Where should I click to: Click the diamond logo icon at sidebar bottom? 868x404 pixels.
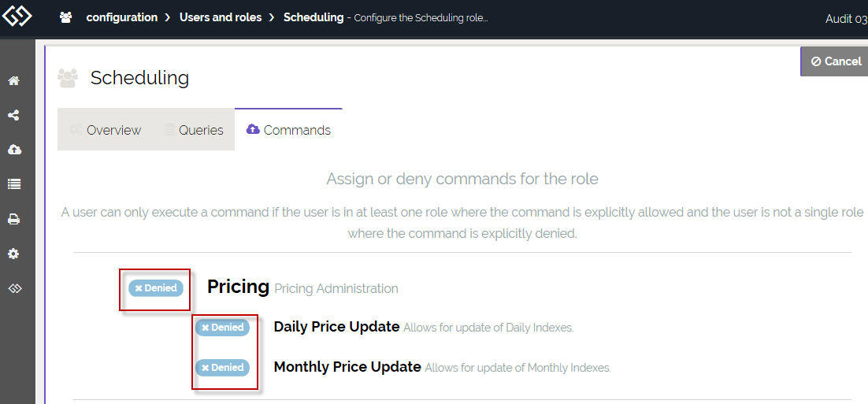(13, 288)
